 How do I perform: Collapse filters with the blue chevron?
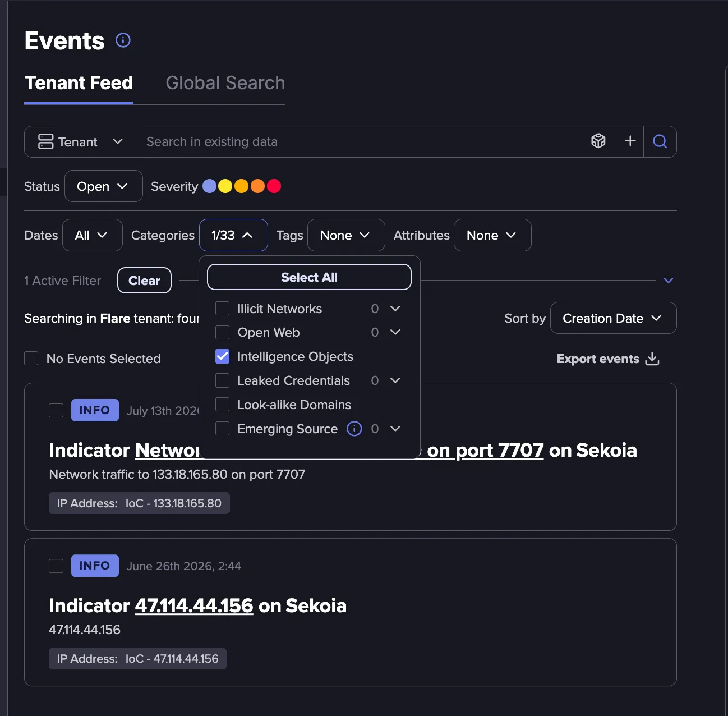pos(669,280)
